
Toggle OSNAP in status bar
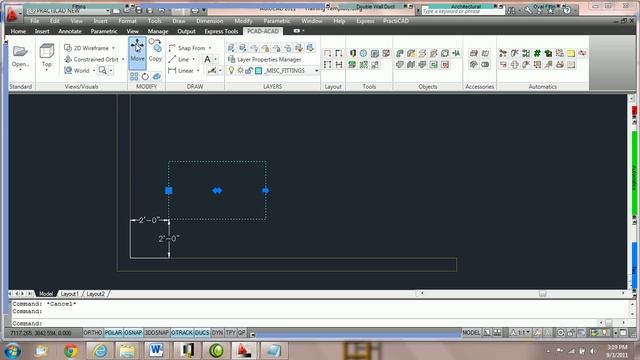coord(133,333)
